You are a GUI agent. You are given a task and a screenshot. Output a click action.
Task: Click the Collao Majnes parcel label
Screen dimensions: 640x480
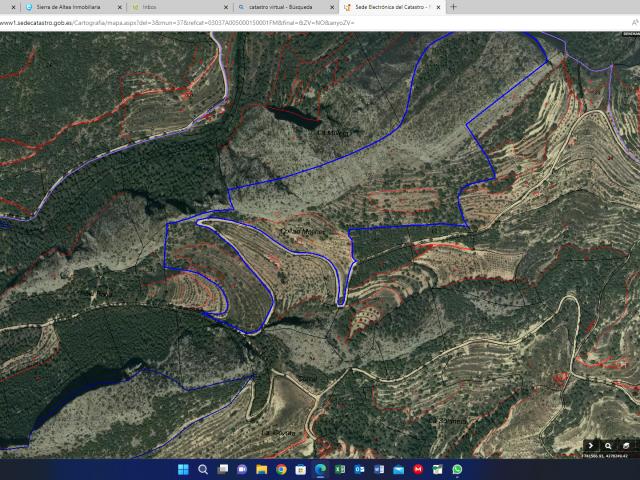pyautogui.click(x=303, y=232)
